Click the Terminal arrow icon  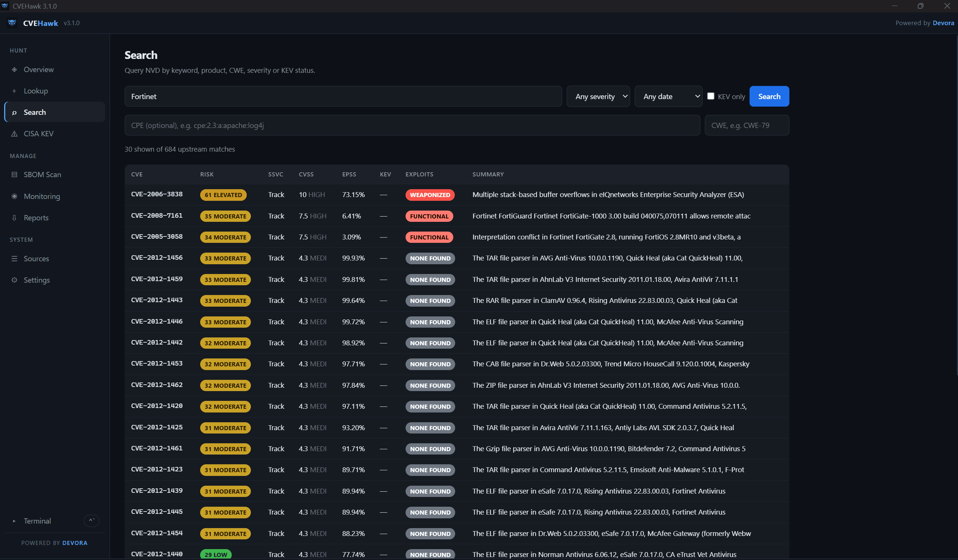pyautogui.click(x=14, y=521)
